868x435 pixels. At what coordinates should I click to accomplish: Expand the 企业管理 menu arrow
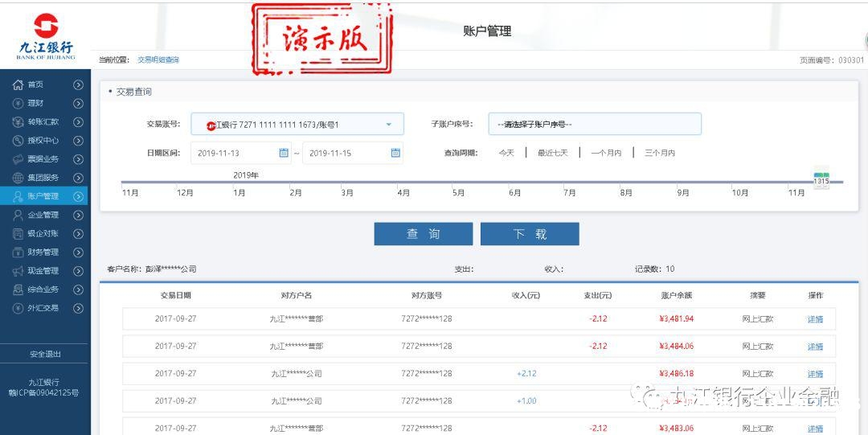tap(78, 215)
